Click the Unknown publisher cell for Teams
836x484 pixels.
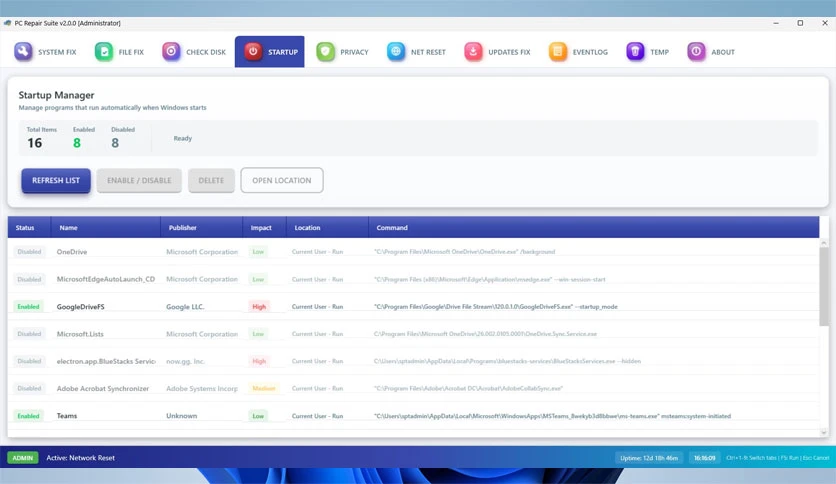click(x=181, y=416)
